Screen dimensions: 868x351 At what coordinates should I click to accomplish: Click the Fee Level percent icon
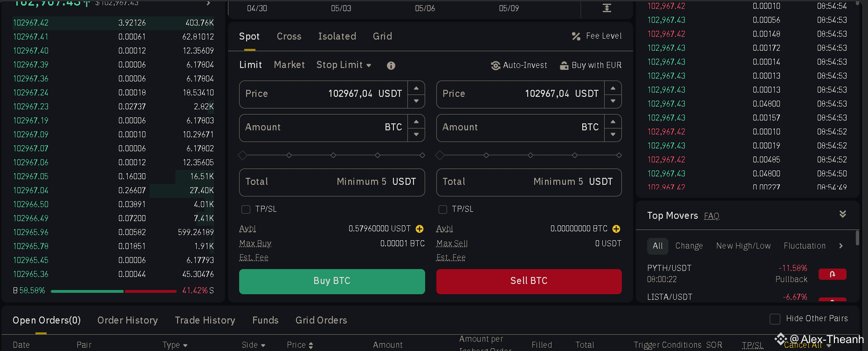(x=576, y=36)
